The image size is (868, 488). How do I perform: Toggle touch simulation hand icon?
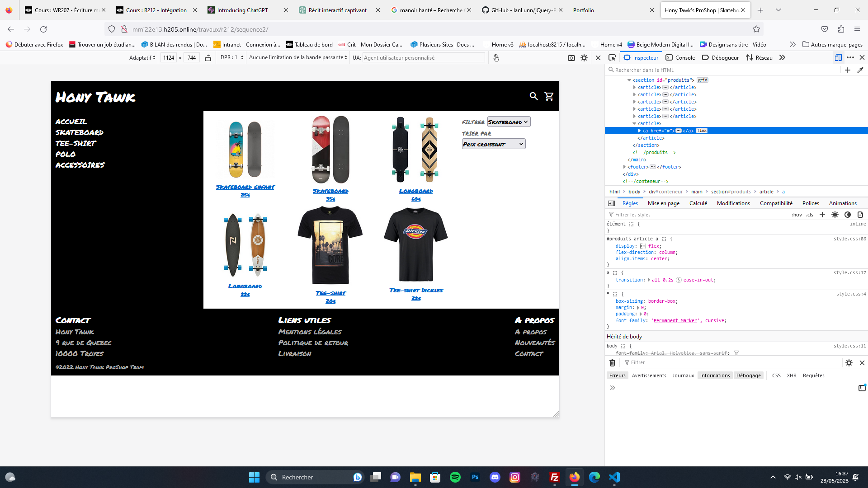pos(496,58)
